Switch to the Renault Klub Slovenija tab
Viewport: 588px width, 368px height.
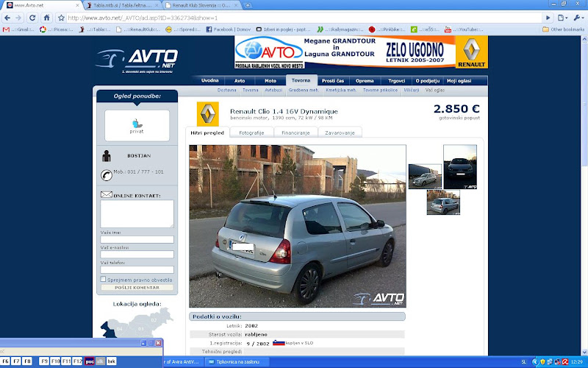tap(201, 5)
